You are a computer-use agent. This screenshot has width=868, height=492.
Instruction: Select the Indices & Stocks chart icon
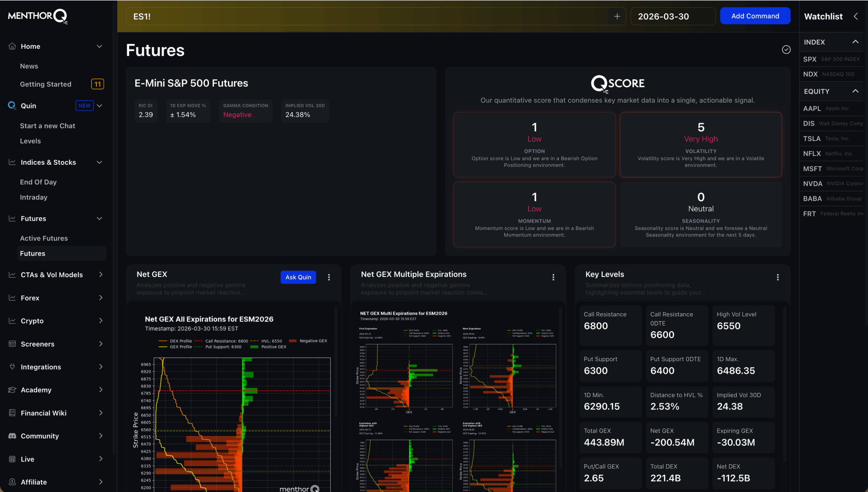(x=12, y=162)
